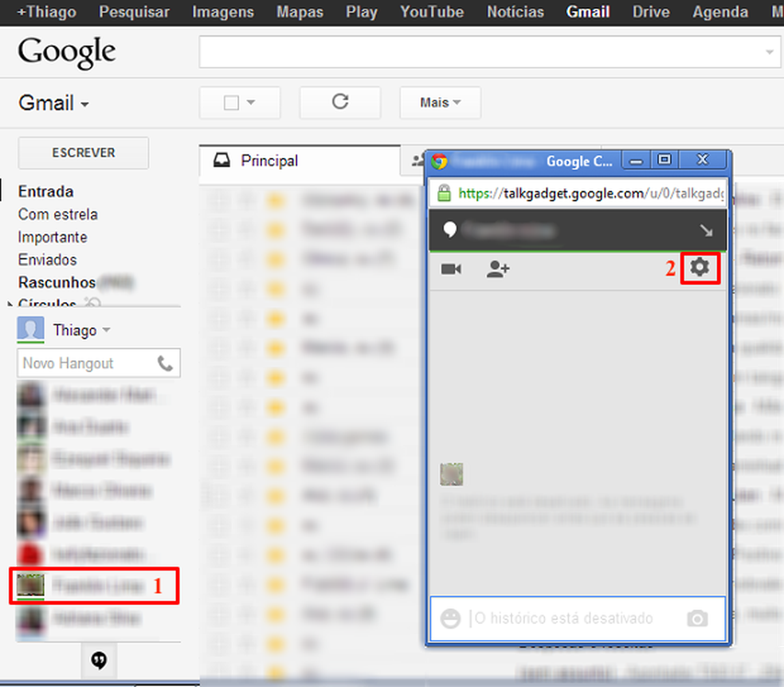The image size is (784, 687).
Task: Click the Chrome icon in popup title bar
Action: click(x=440, y=161)
